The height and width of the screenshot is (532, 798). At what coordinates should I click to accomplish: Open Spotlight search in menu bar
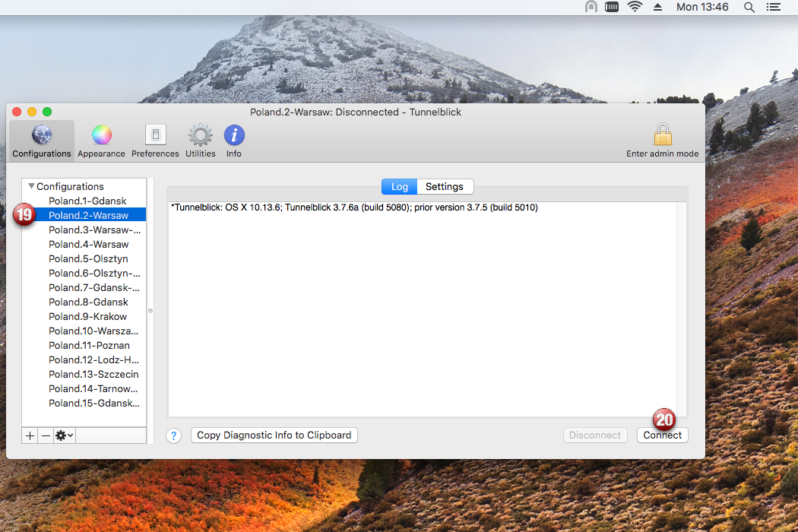749,7
